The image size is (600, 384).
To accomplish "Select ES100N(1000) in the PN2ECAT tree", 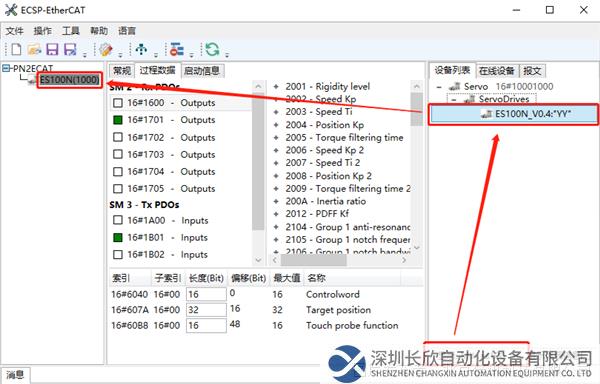I will coord(70,80).
